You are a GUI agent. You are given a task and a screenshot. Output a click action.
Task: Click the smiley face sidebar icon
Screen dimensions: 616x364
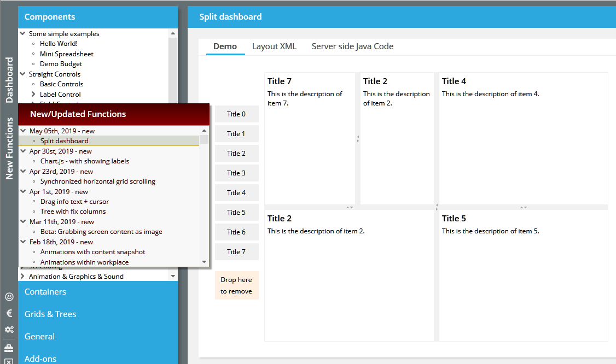pyautogui.click(x=9, y=297)
